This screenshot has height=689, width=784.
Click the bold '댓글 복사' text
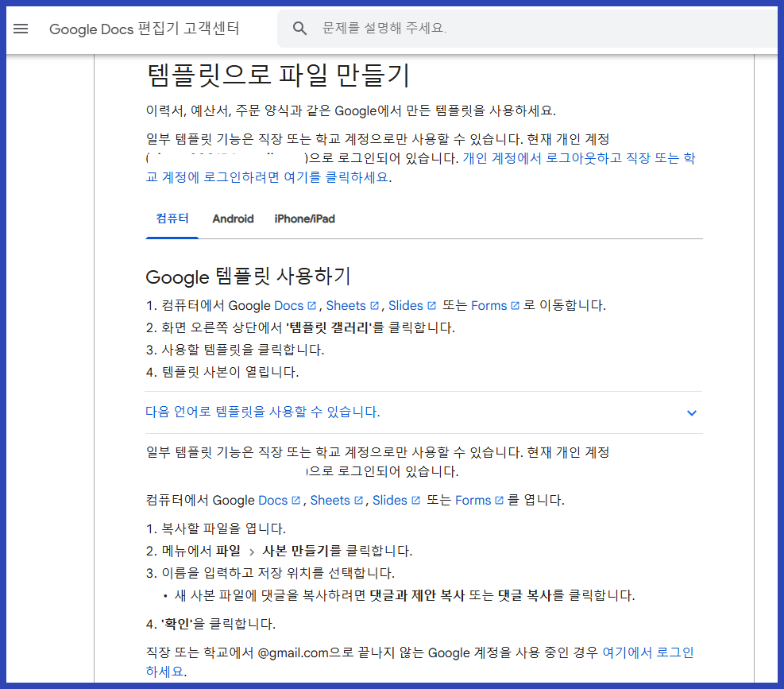[524, 595]
